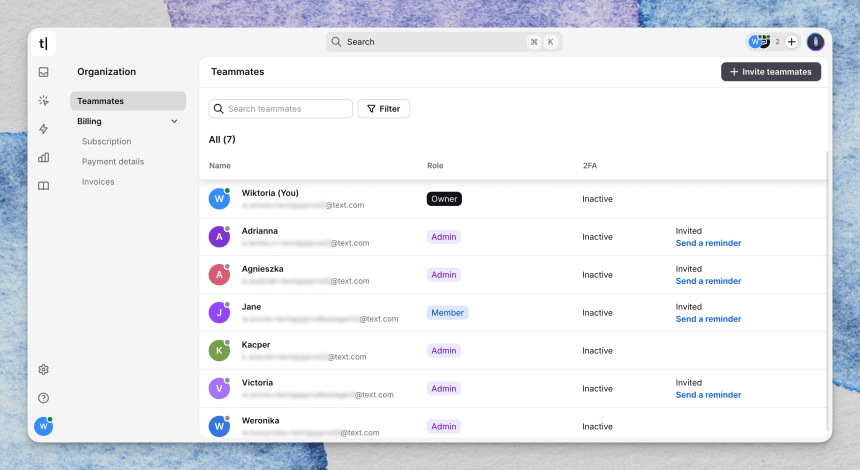Open the settings gear icon

coord(43,370)
